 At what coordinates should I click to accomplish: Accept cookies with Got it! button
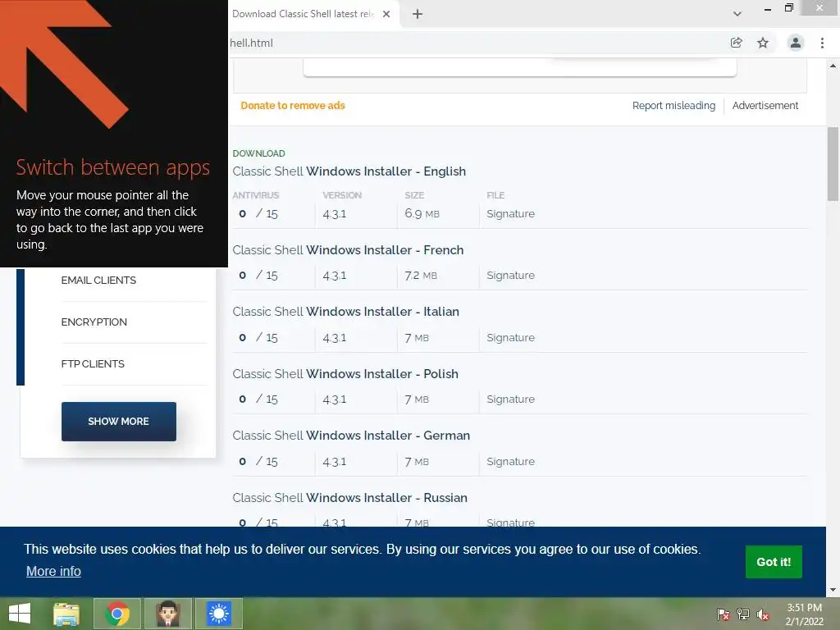[774, 562]
